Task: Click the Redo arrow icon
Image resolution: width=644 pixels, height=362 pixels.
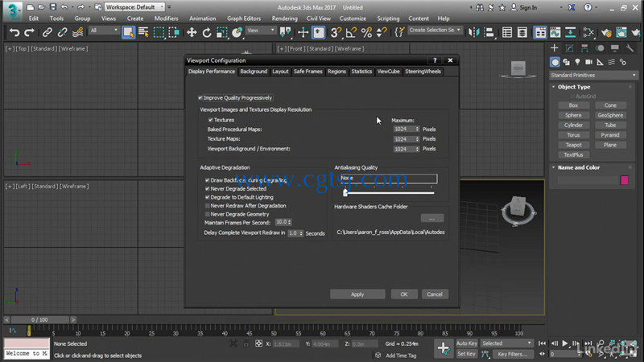Action: click(29, 32)
